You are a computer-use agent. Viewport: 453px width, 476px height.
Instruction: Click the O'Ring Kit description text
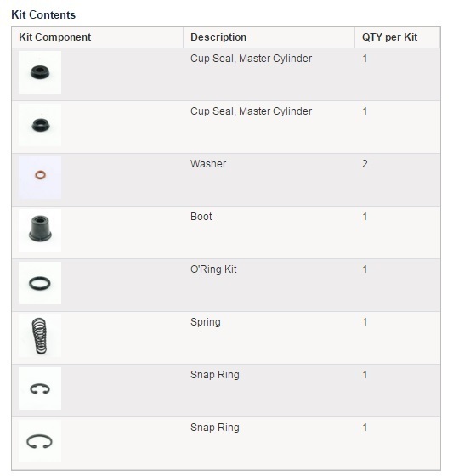[213, 269]
